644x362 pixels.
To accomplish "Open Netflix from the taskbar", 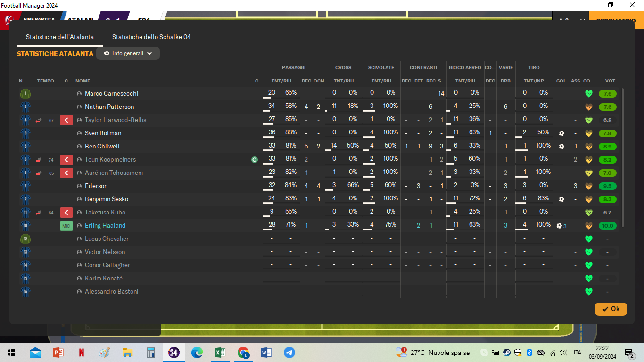I will pos(82,353).
